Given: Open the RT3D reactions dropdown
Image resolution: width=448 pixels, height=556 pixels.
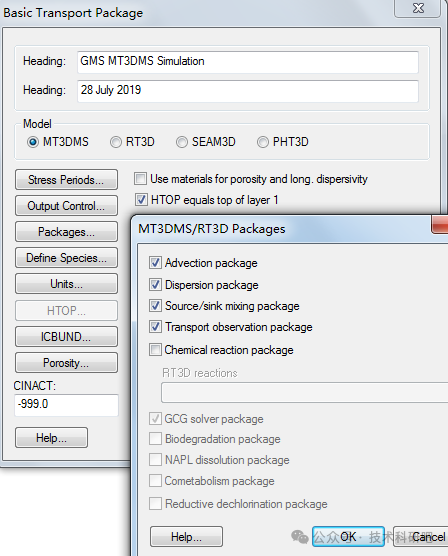Looking at the screenshot, I should coord(305,393).
